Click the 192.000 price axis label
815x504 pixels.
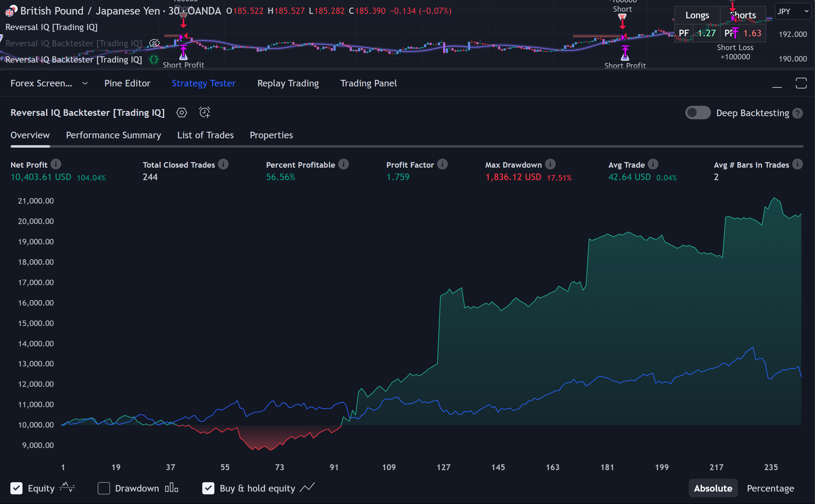tap(793, 34)
